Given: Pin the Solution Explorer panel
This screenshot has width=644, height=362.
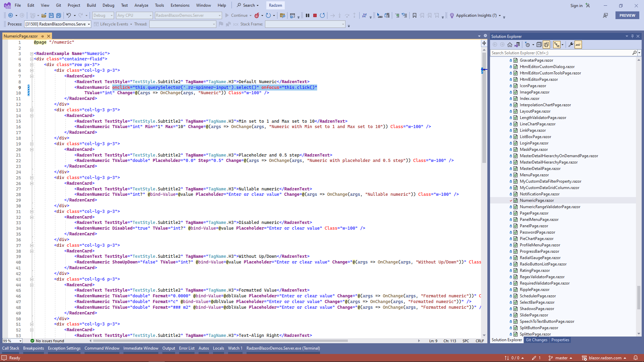Looking at the screenshot, I should tap(633, 36).
